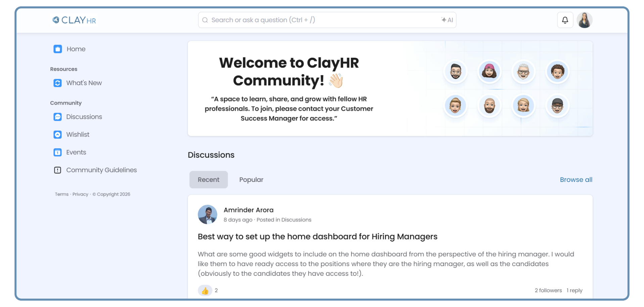Open Community Guidelines page

[x=101, y=170]
